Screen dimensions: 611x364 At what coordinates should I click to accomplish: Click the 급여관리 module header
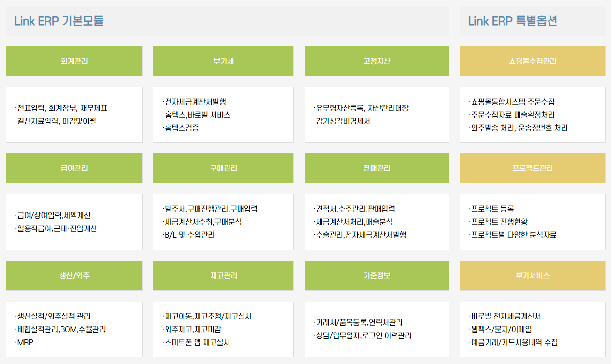coord(74,168)
